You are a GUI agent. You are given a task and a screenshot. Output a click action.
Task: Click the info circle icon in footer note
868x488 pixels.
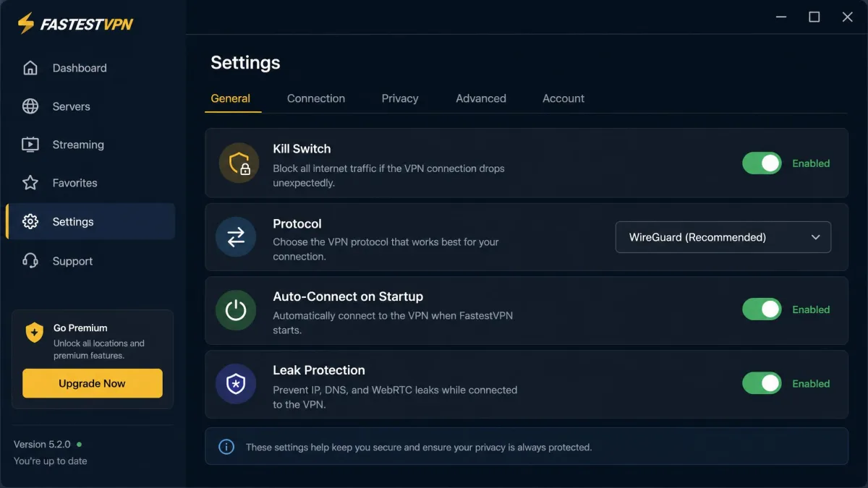[226, 447]
